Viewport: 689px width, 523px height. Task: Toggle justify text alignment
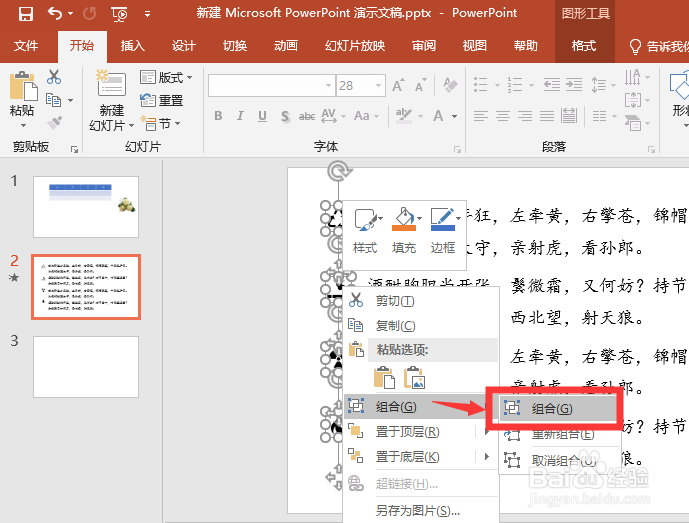[x=547, y=116]
